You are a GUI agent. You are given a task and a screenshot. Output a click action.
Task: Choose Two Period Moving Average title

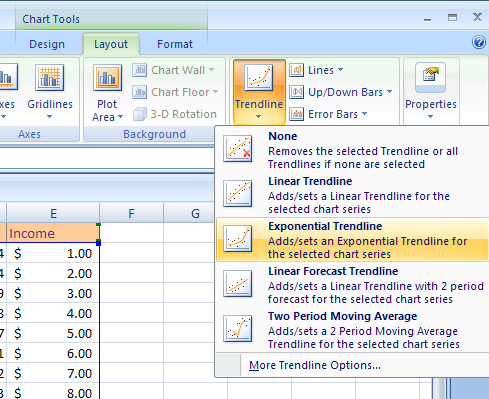pyautogui.click(x=343, y=316)
